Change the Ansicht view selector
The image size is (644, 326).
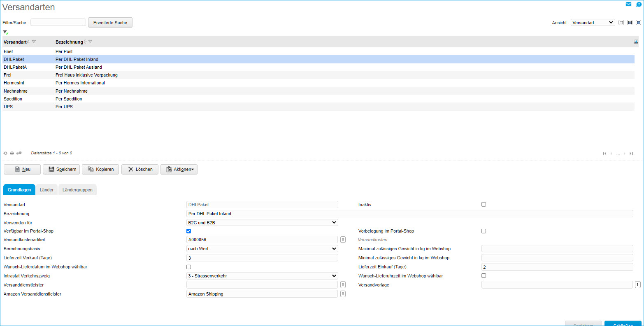click(x=593, y=23)
